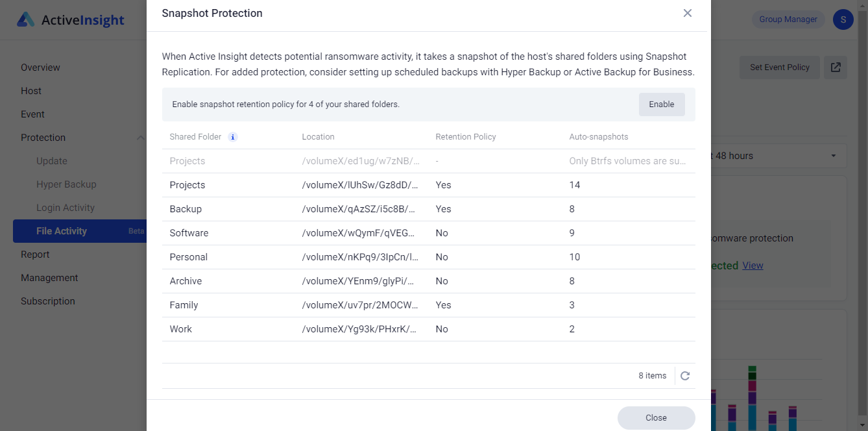868x431 pixels.
Task: Click the auto-snapshots value 10
Action: [575, 257]
